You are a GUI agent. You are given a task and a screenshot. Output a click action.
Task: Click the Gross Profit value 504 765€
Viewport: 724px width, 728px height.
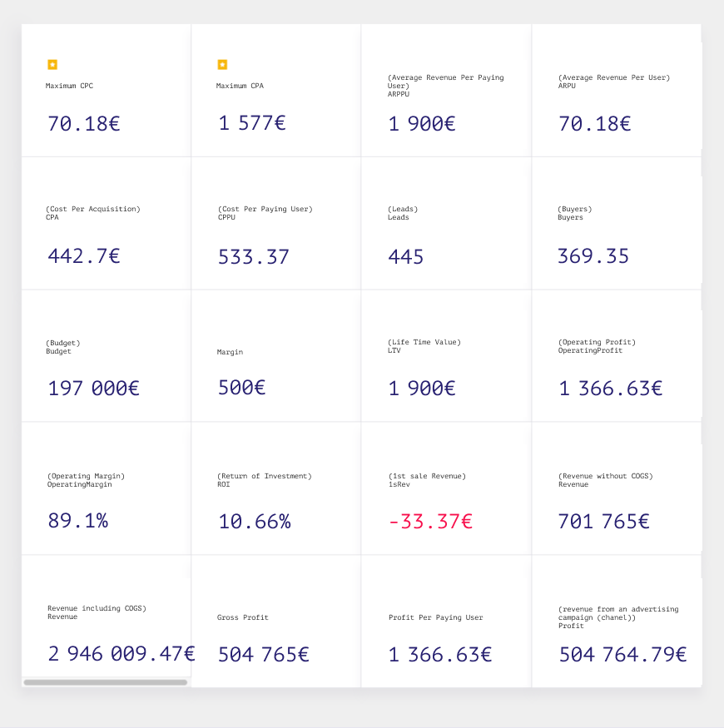[x=263, y=654]
